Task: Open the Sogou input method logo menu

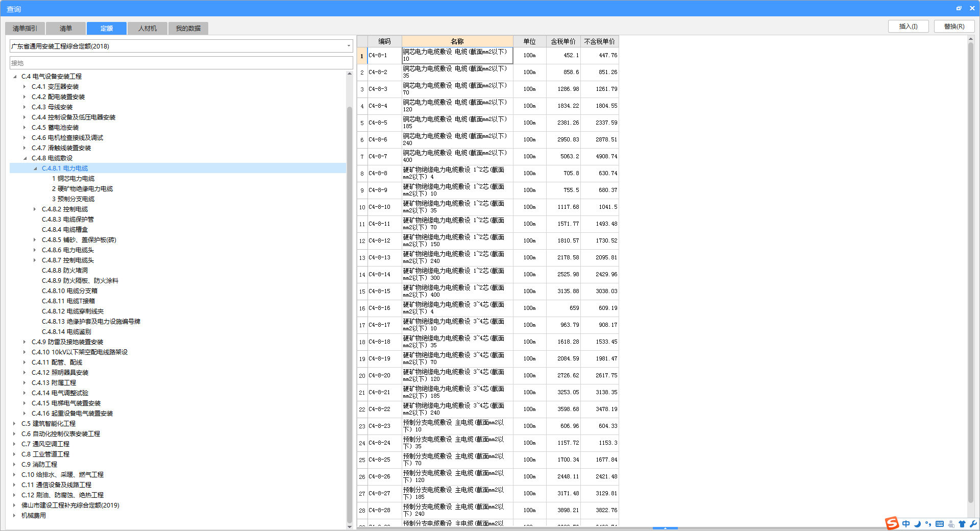Action: click(892, 523)
